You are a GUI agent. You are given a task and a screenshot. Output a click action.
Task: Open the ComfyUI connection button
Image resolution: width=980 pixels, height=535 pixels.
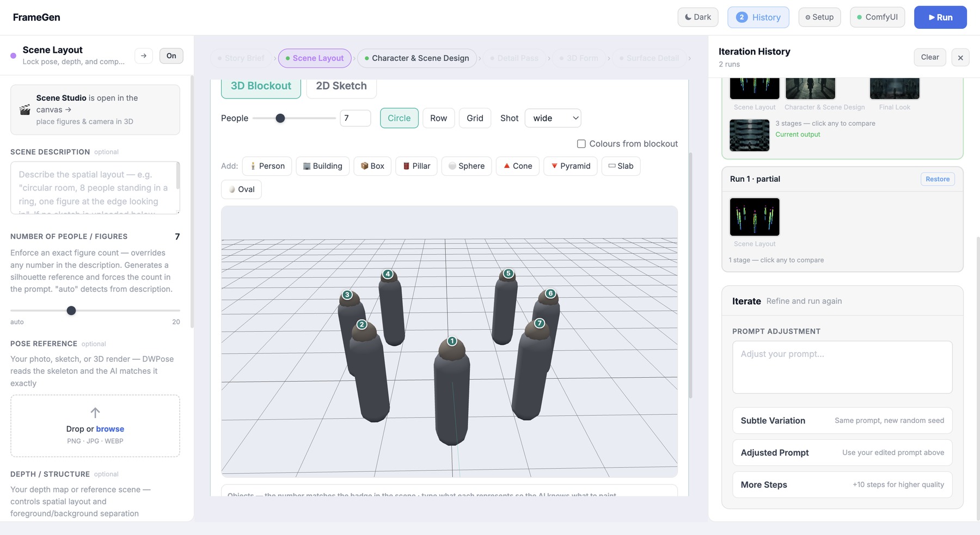pos(877,17)
